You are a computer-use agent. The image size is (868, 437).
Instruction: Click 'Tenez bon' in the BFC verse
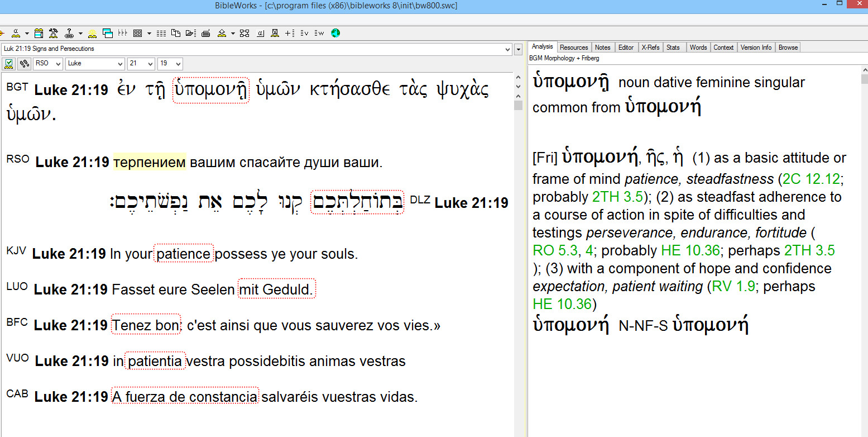[x=146, y=325]
